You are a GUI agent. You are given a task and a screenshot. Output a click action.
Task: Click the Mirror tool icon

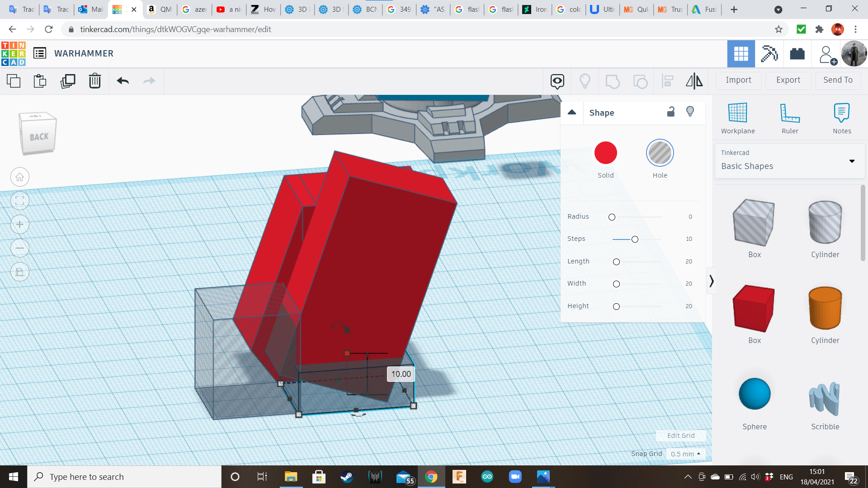tap(694, 81)
